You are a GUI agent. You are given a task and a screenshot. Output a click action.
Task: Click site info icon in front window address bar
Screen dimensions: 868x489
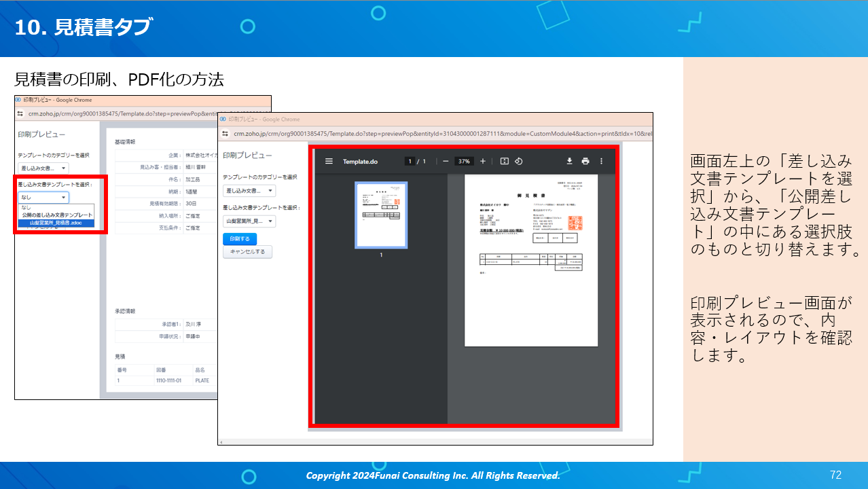coord(224,134)
